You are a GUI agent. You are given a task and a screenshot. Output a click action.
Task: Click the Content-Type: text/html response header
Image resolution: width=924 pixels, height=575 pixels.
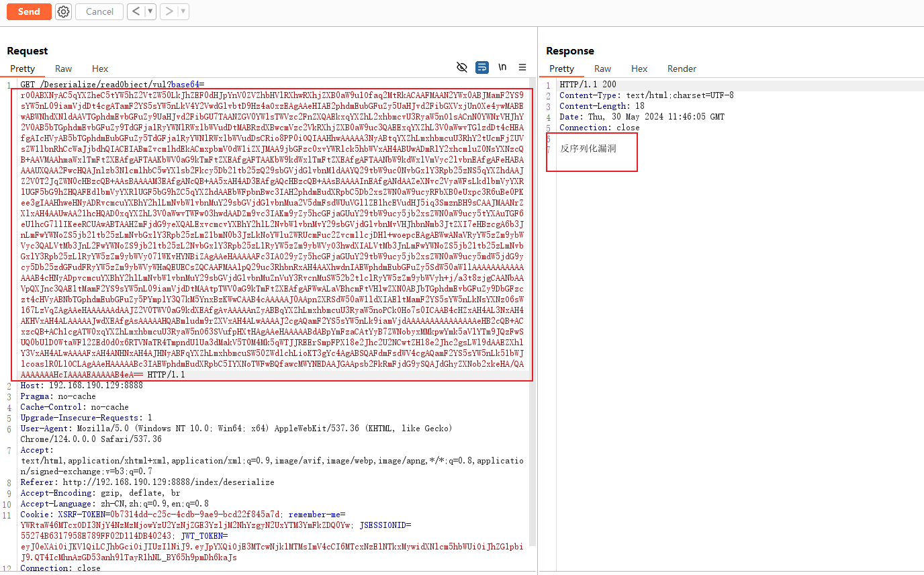click(647, 95)
